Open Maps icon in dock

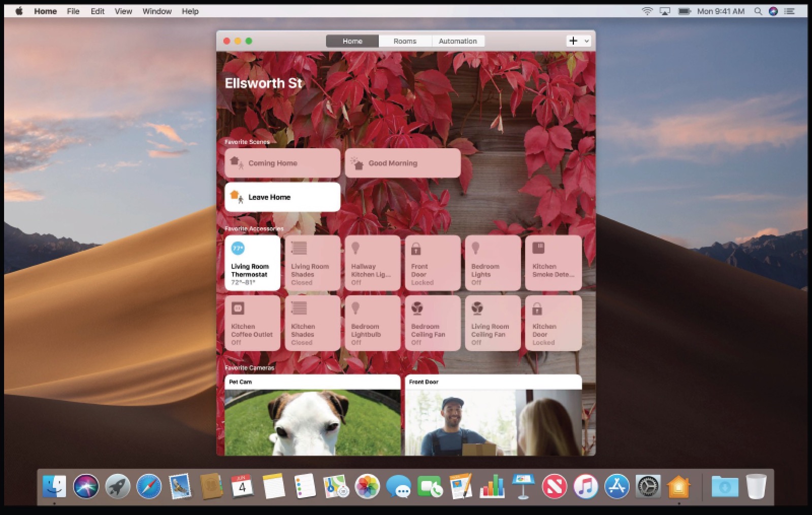(x=336, y=487)
